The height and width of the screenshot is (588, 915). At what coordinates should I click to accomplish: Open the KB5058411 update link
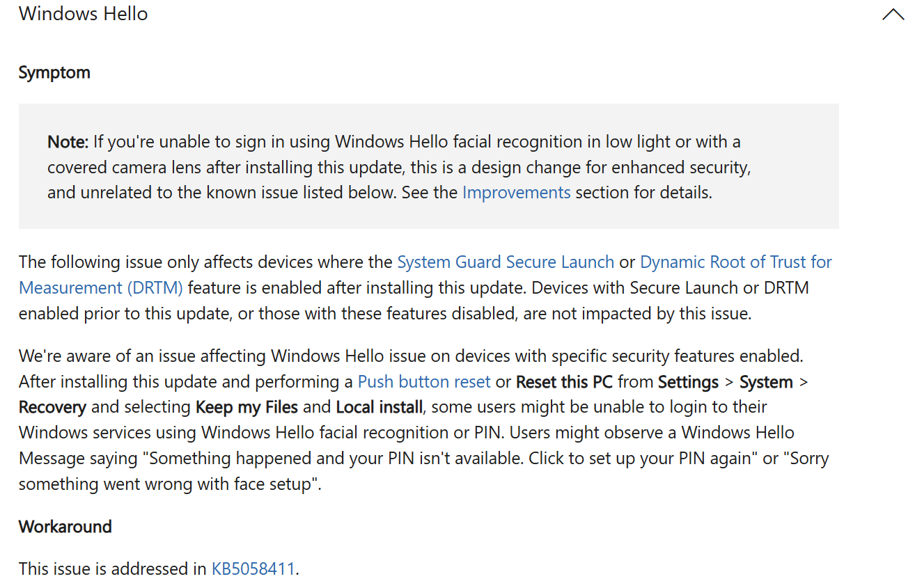pyautogui.click(x=253, y=569)
